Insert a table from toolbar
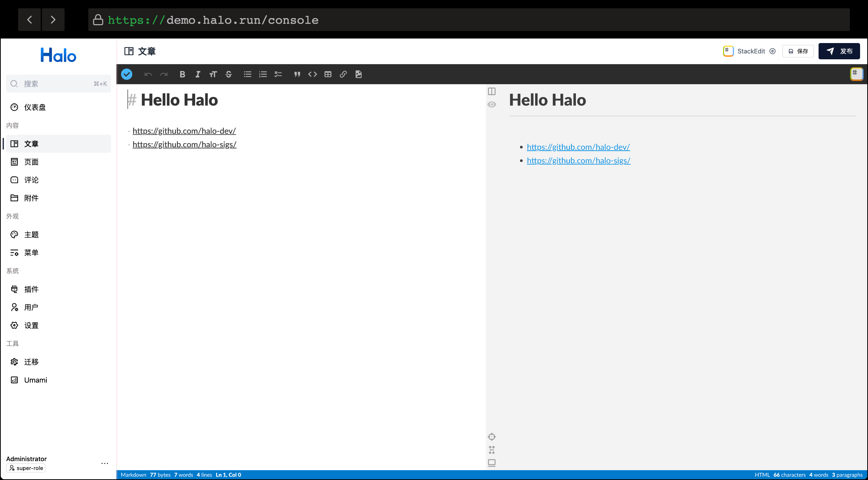 [x=328, y=74]
